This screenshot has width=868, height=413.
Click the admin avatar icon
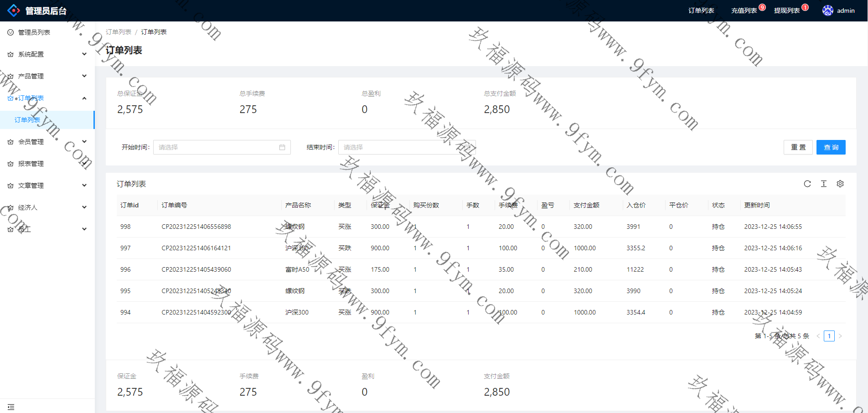pyautogui.click(x=827, y=10)
